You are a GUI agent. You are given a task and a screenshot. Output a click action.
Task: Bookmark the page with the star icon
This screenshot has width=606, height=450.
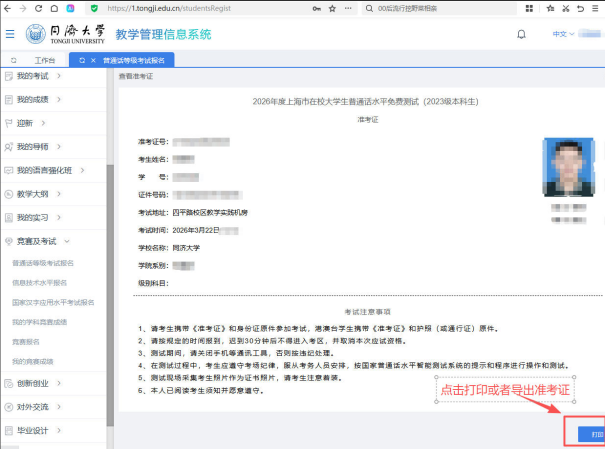click(x=332, y=8)
